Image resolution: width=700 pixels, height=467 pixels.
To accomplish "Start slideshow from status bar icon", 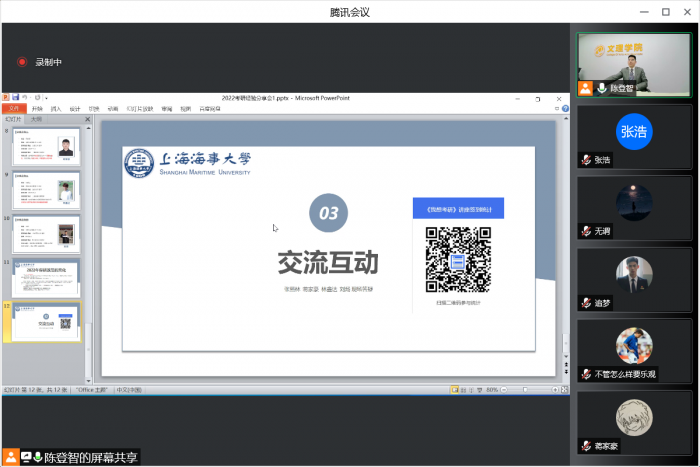I will 479,390.
